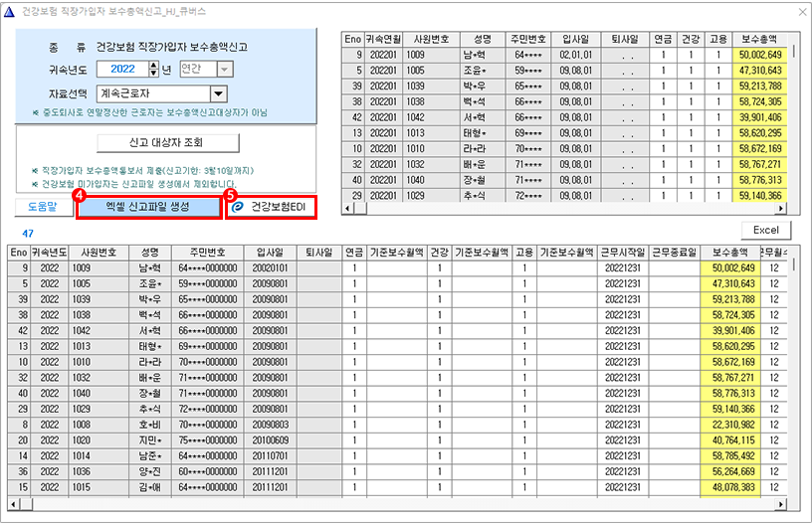Click 귀속연월 column header in upper table

[x=383, y=39]
